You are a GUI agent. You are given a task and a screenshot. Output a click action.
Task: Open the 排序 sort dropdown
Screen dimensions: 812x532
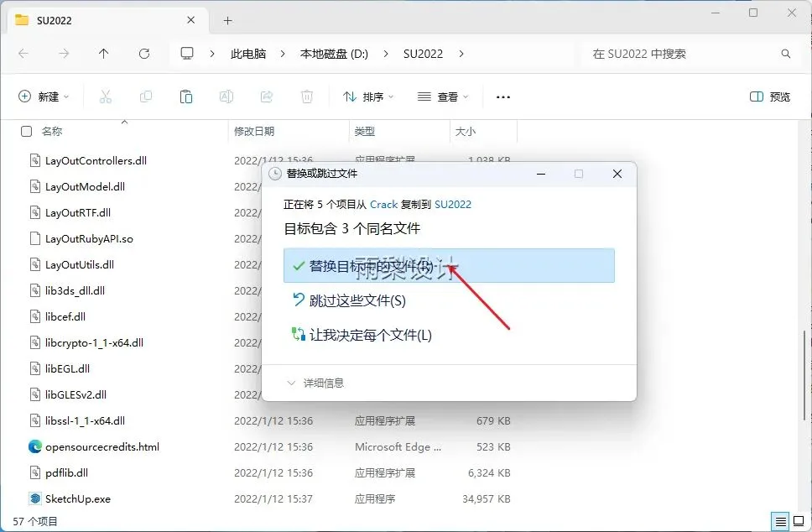click(368, 96)
